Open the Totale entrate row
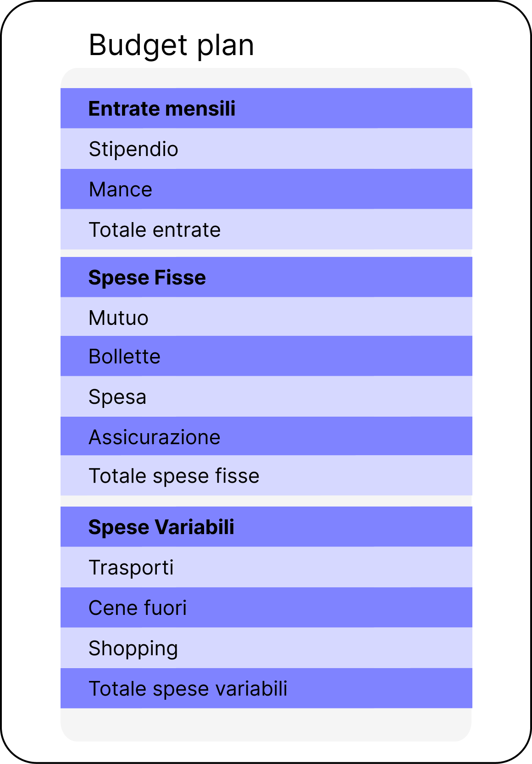 [x=266, y=229]
